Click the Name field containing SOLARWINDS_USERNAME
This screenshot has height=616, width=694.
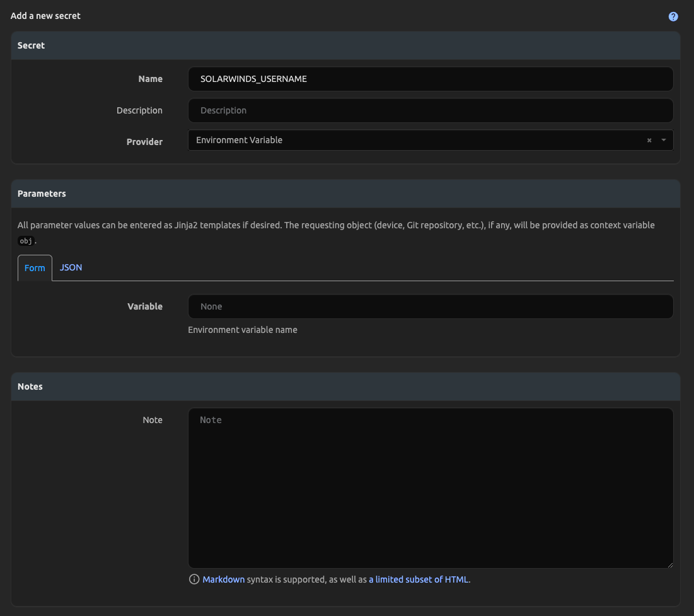tap(431, 79)
